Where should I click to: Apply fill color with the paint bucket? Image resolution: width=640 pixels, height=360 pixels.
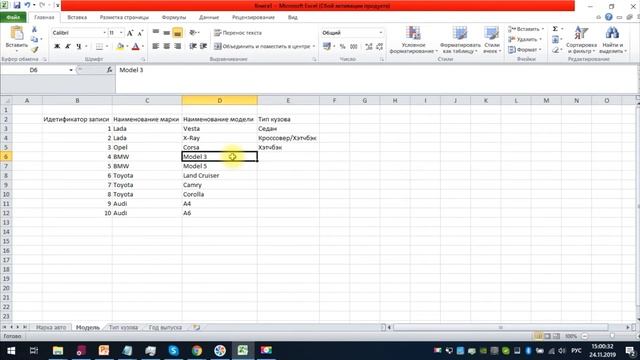pos(120,47)
